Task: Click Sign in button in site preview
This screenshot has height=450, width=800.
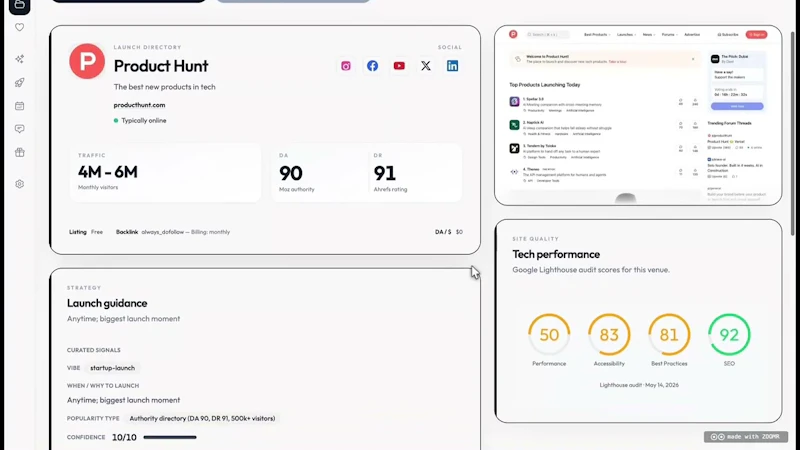Action: click(756, 35)
